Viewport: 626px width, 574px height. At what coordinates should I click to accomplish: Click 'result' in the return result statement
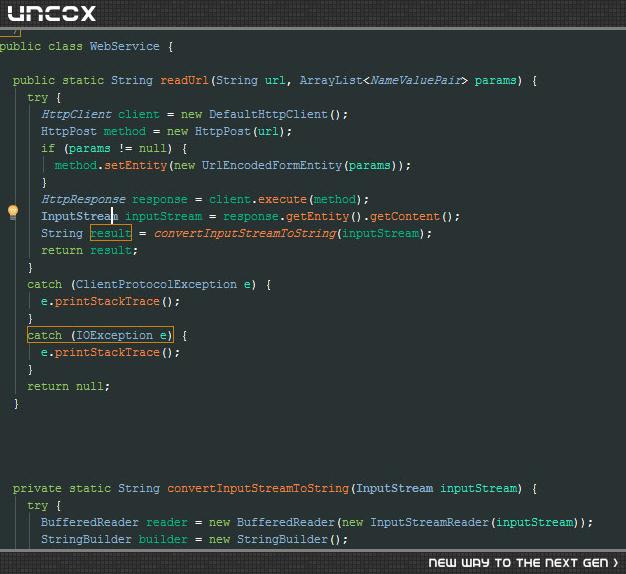(111, 250)
